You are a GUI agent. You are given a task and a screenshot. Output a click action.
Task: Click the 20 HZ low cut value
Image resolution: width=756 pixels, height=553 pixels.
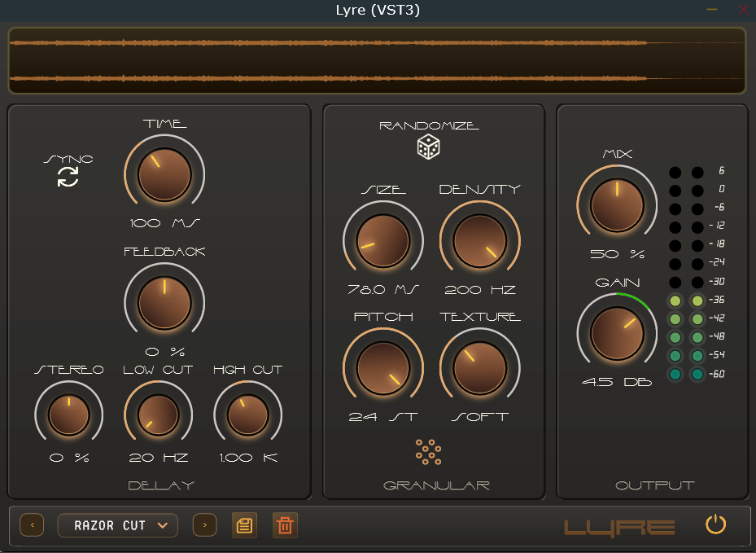(x=158, y=458)
